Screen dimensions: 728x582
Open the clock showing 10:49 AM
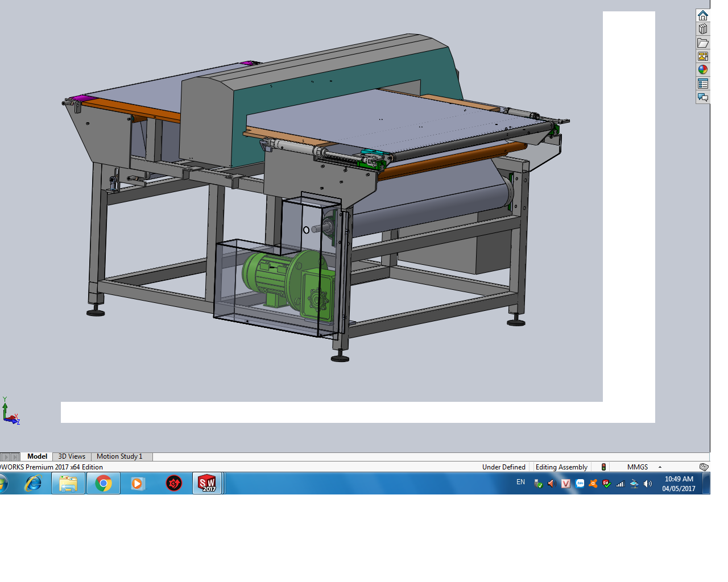pyautogui.click(x=679, y=484)
